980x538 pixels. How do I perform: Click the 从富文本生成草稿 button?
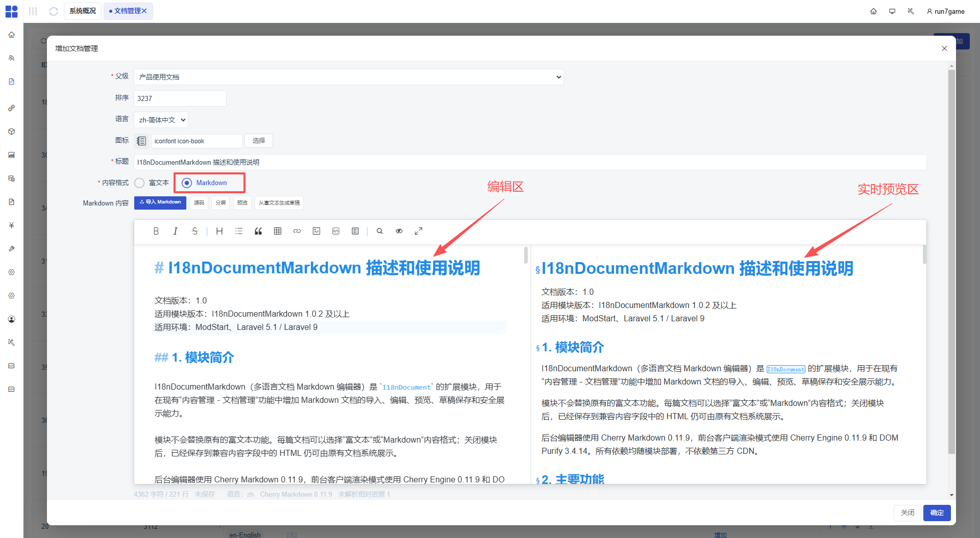pos(279,203)
